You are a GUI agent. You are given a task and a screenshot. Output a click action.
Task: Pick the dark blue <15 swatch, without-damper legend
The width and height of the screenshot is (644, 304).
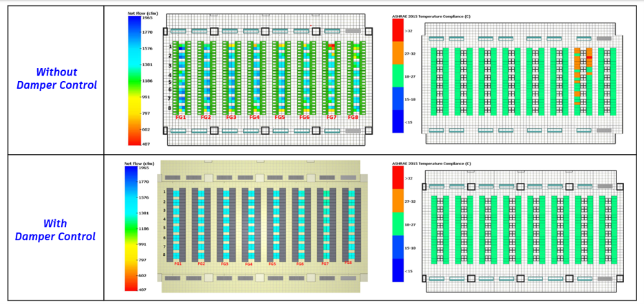(398, 121)
